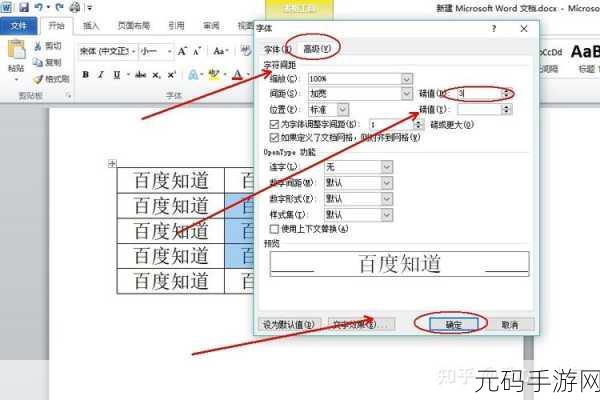Image resolution: width=600 pixels, height=400 pixels.
Task: Click the 确定 (OK) button
Action: (x=454, y=325)
